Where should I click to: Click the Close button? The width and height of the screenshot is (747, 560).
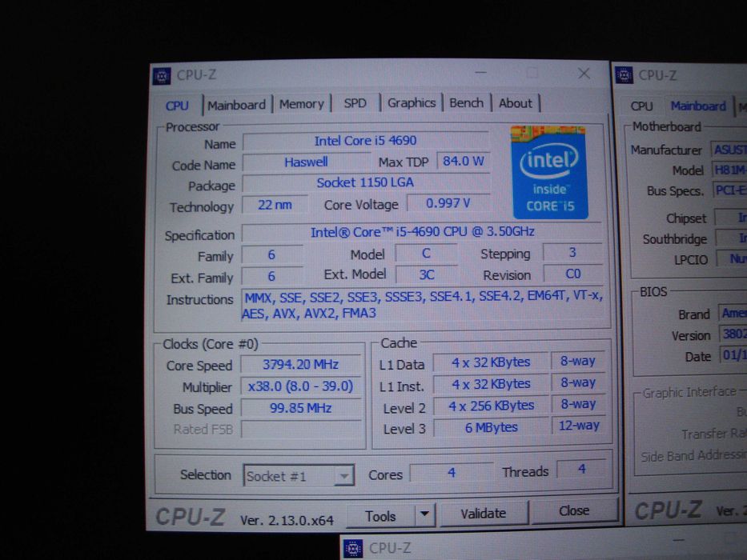574,510
